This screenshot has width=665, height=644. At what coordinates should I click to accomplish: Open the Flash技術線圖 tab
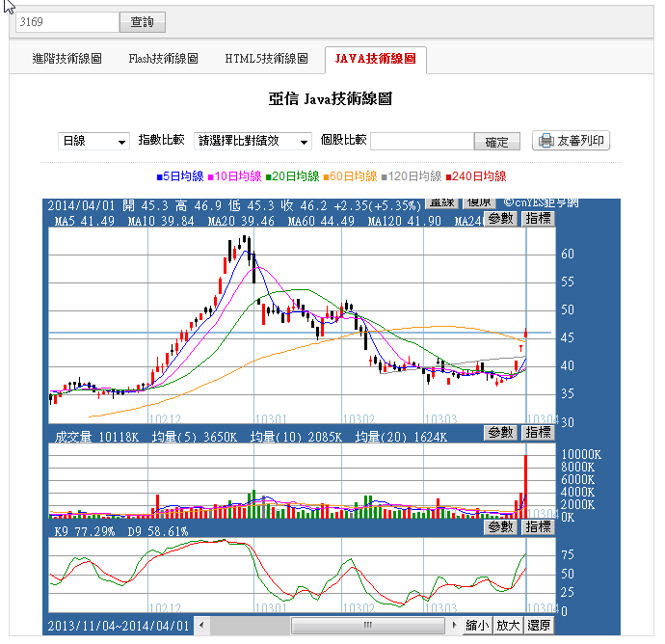163,60
